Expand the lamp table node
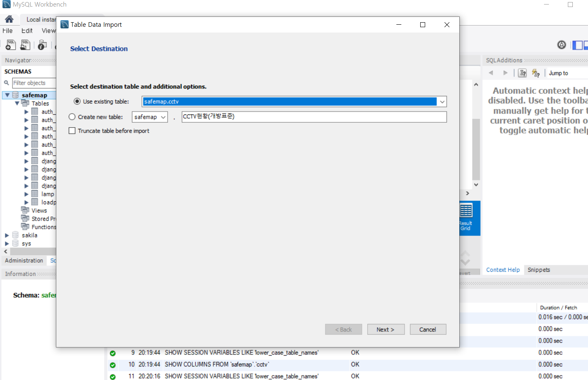Viewport: 588px width, 380px height. tap(26, 194)
